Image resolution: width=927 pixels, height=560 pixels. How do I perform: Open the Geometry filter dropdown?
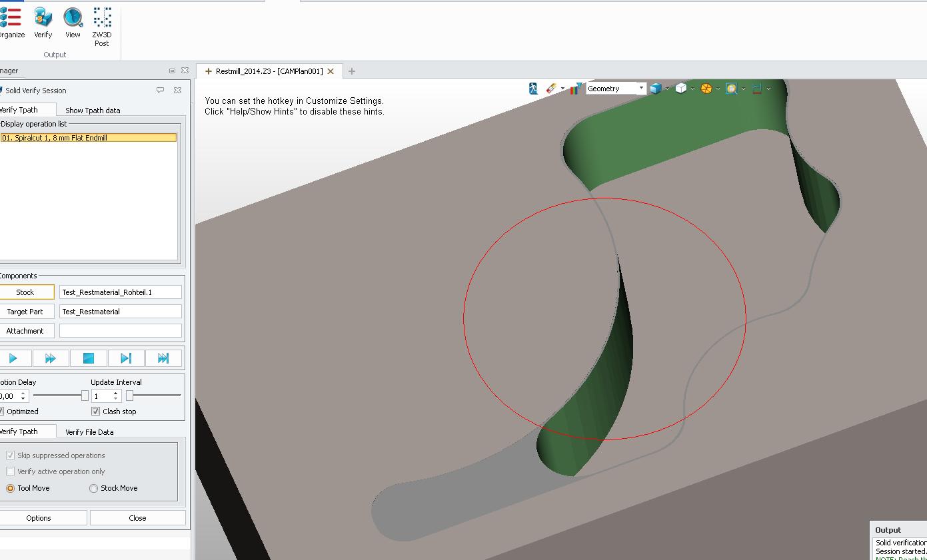pyautogui.click(x=616, y=89)
